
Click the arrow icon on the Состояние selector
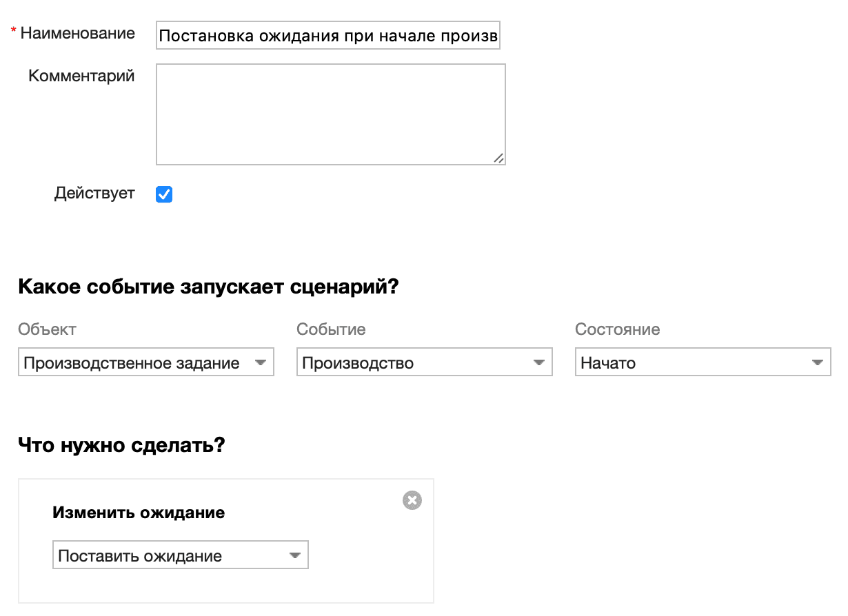818,362
